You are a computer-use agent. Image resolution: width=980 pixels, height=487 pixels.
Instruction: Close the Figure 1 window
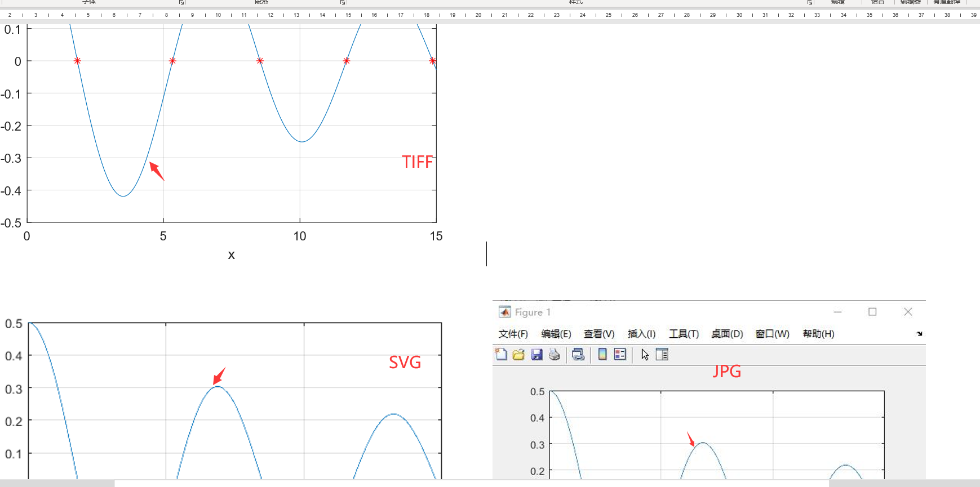point(908,312)
